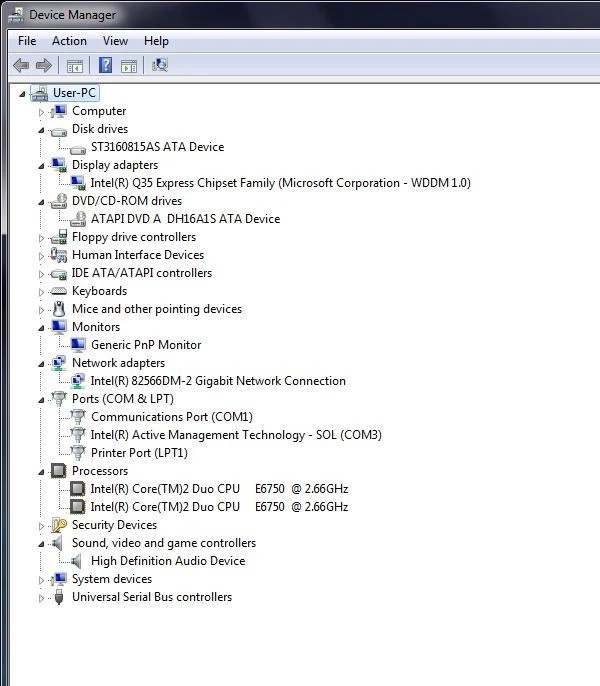Click the Forward arrow toolbar button
This screenshot has height=686, width=600.
[x=43, y=66]
